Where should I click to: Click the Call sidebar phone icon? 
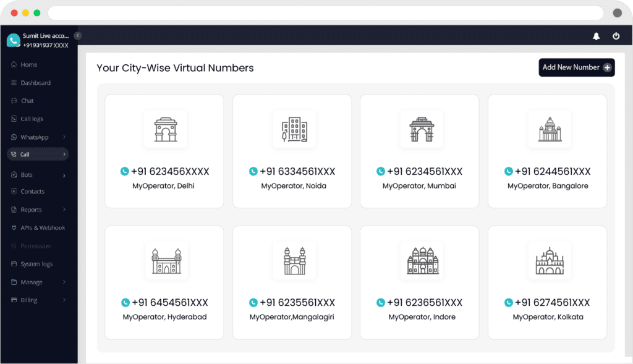[x=14, y=154]
